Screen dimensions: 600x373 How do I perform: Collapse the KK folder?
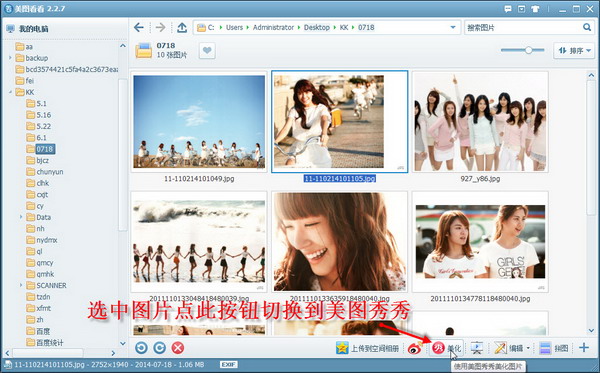(10, 92)
